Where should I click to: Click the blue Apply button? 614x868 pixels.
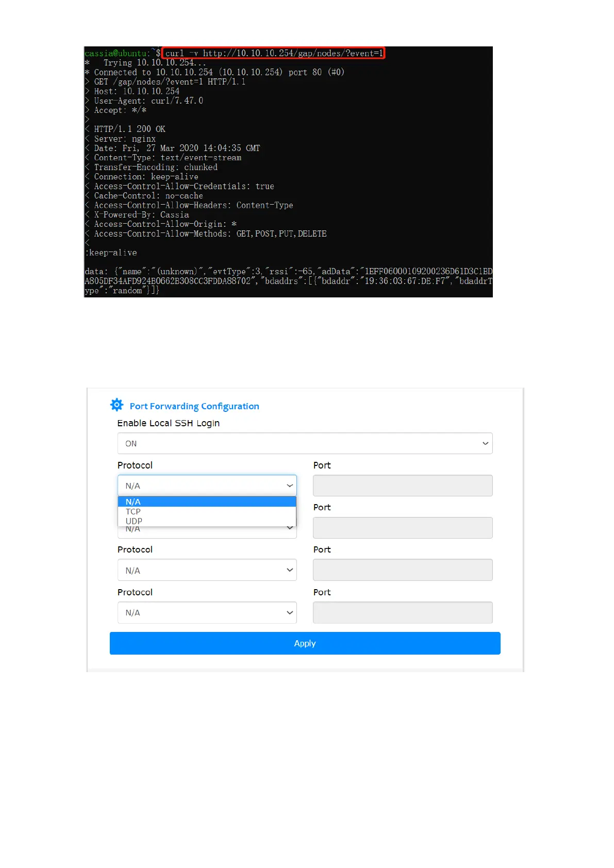tap(305, 643)
